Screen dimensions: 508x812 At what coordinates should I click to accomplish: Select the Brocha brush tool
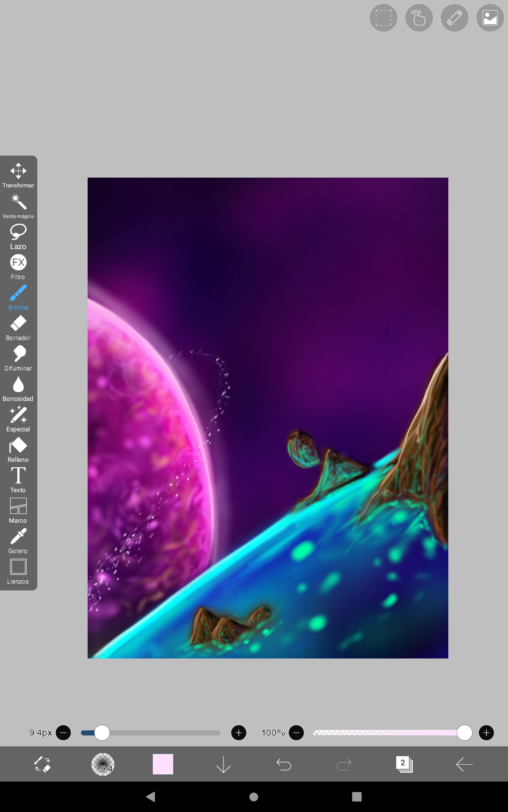click(x=18, y=297)
